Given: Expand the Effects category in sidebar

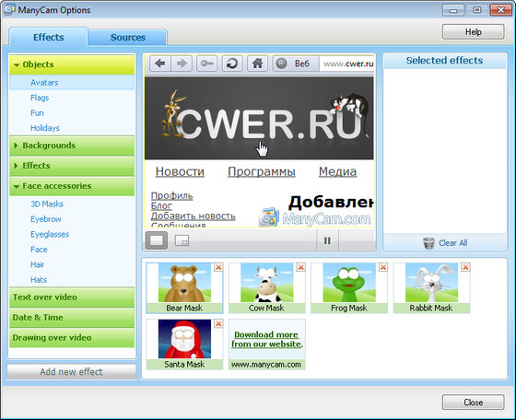Looking at the screenshot, I should click(x=72, y=166).
